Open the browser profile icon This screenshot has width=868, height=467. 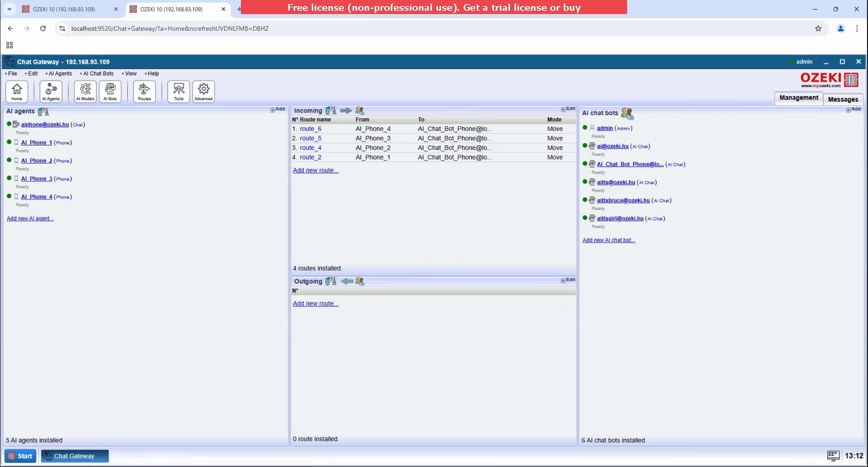pyautogui.click(x=840, y=29)
